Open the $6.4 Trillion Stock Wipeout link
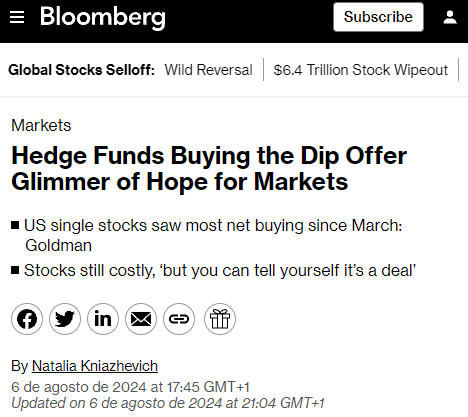The height and width of the screenshot is (417, 468). click(x=361, y=70)
